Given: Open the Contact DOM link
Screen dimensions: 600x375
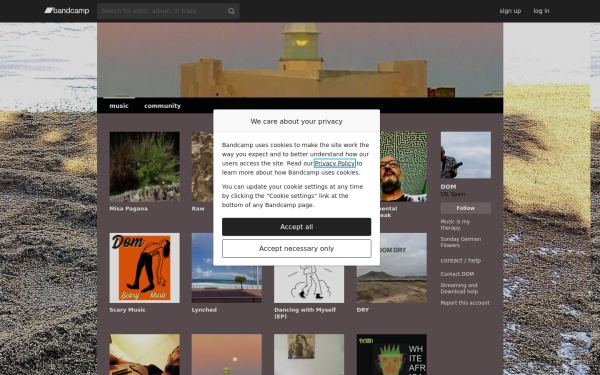Looking at the screenshot, I should pos(457,274).
